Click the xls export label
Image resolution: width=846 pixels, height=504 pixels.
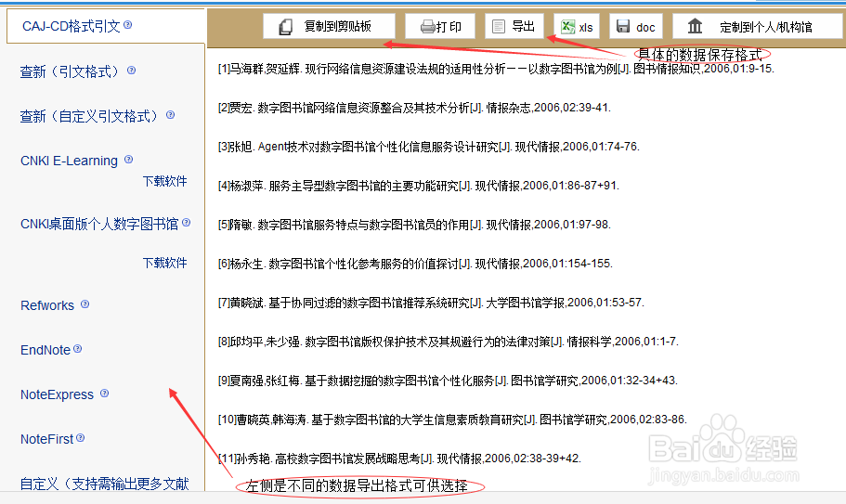click(x=586, y=28)
